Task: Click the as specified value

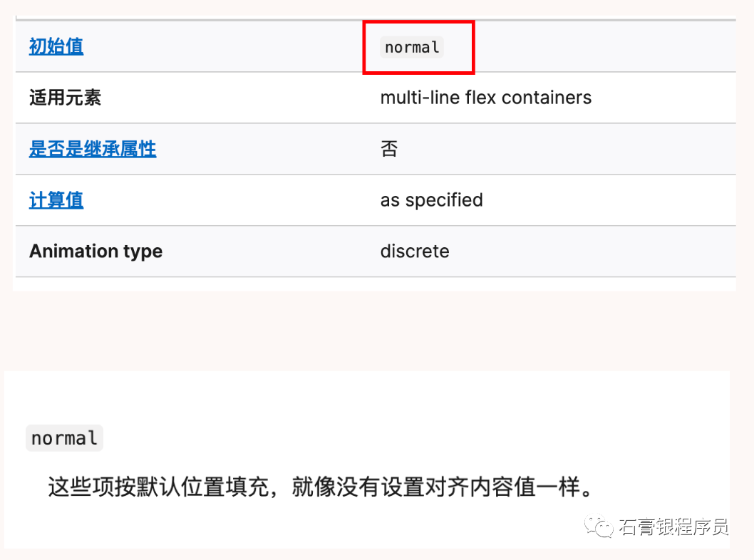Action: (431, 200)
